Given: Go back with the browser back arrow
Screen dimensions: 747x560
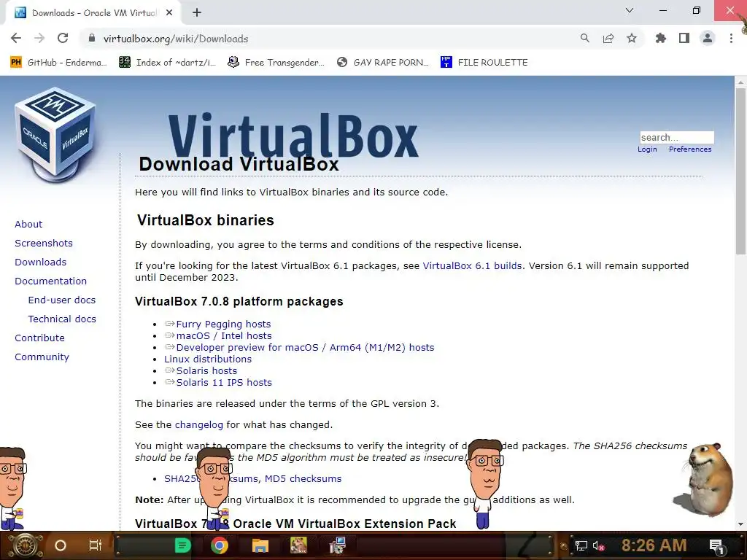Looking at the screenshot, I should (16, 38).
